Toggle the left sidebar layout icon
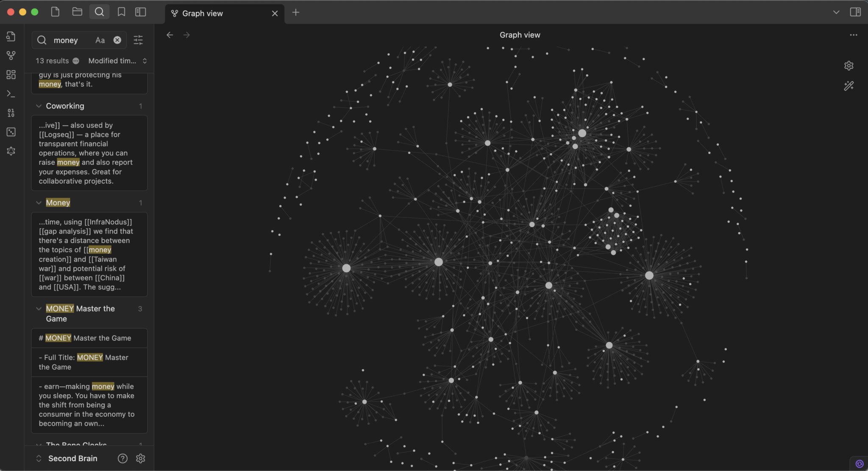 141,12
